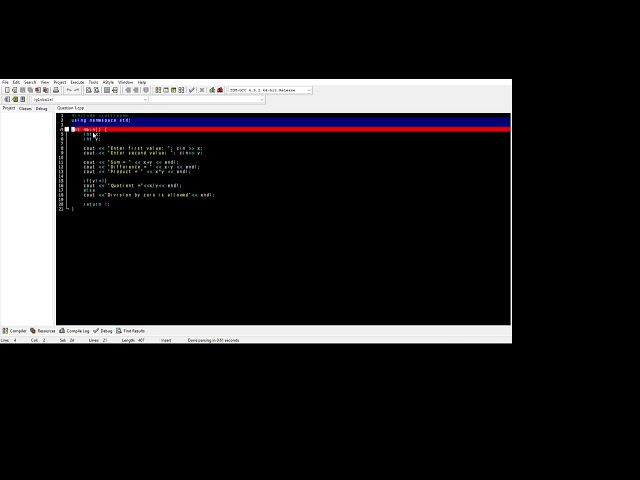Select the Question 1.cpp editor tab
This screenshot has width=640, height=480.
point(70,108)
